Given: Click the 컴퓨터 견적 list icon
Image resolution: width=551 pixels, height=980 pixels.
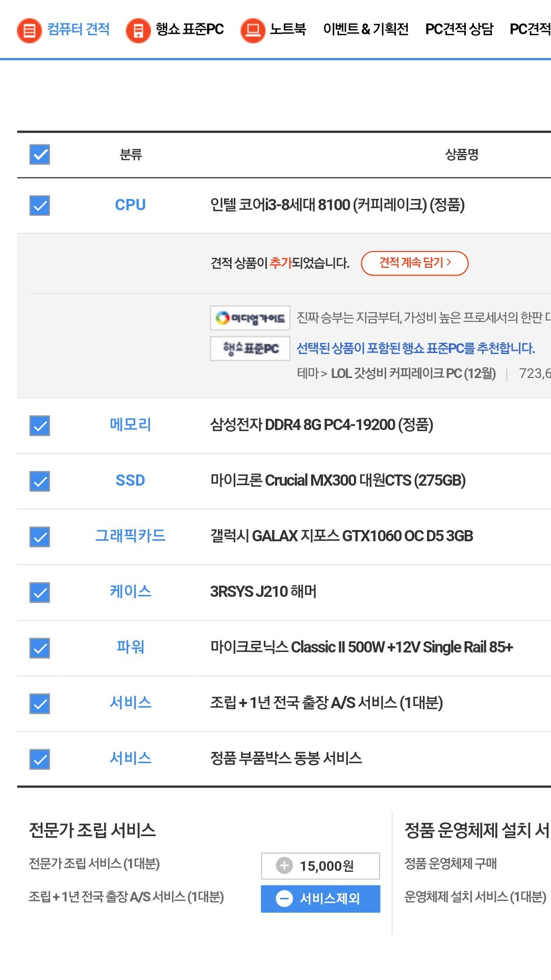Looking at the screenshot, I should click(x=29, y=30).
